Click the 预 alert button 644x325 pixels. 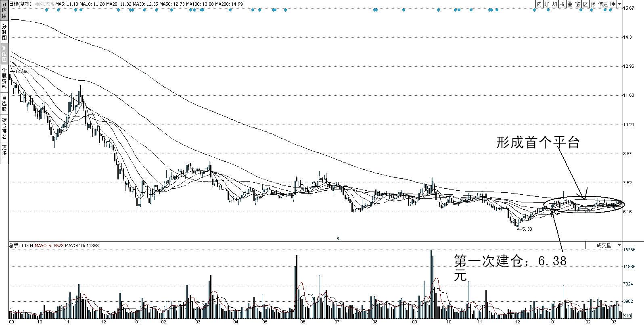click(593, 4)
